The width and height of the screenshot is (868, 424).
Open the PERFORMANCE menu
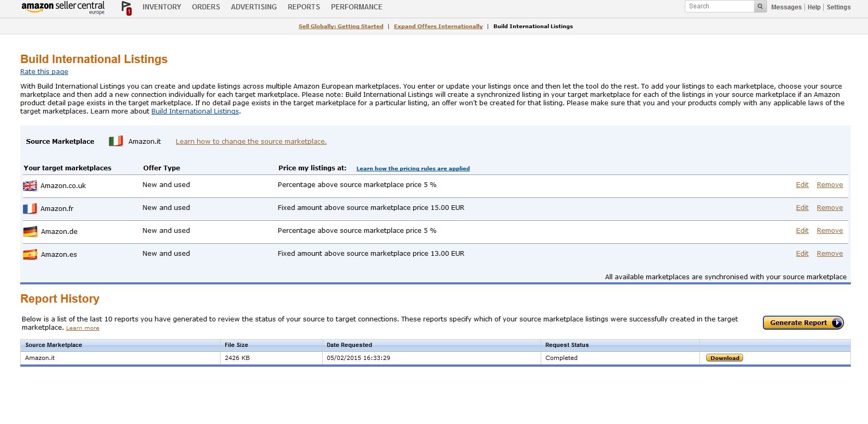tap(356, 7)
